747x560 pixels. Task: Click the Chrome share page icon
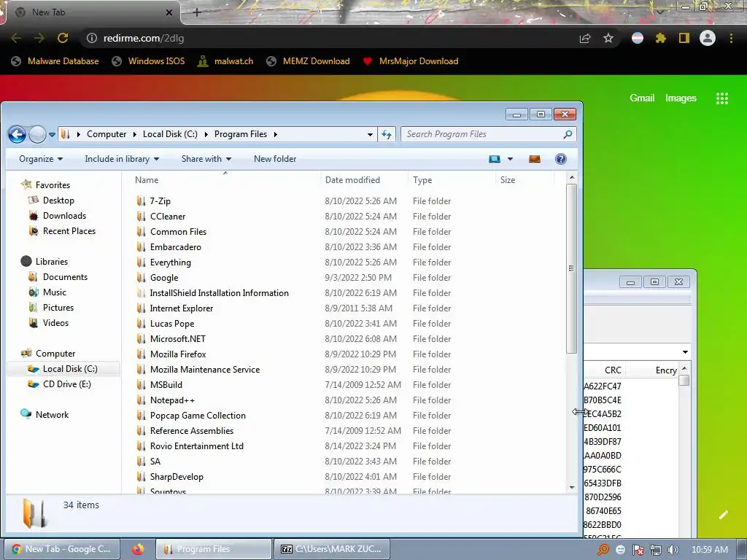click(585, 38)
